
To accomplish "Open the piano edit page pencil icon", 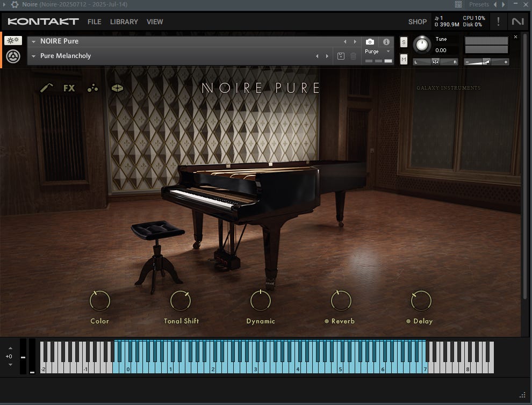I will point(46,88).
